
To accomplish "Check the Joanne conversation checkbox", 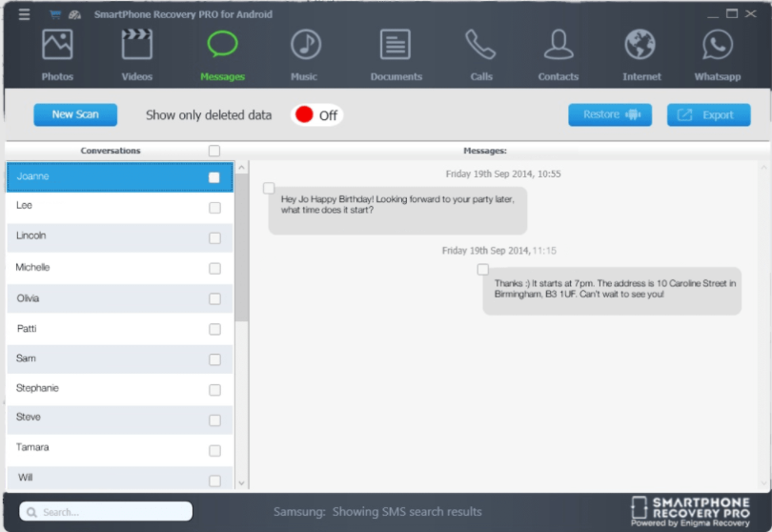I will point(214,177).
